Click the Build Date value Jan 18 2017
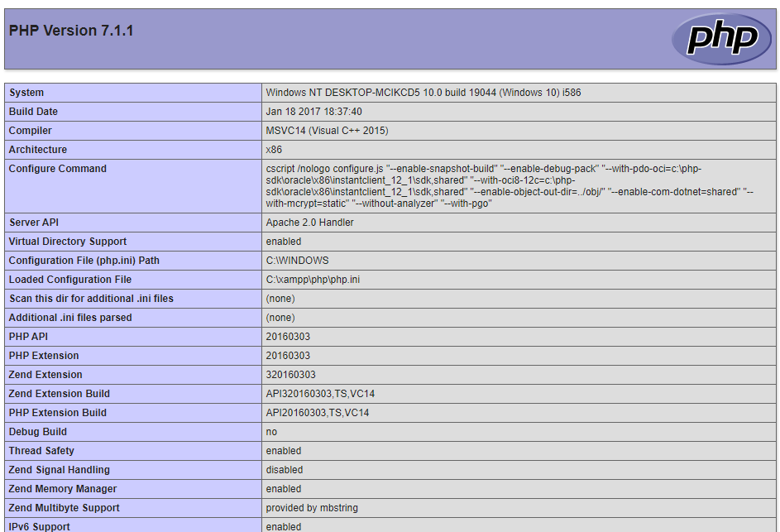The height and width of the screenshot is (532, 780). (313, 112)
